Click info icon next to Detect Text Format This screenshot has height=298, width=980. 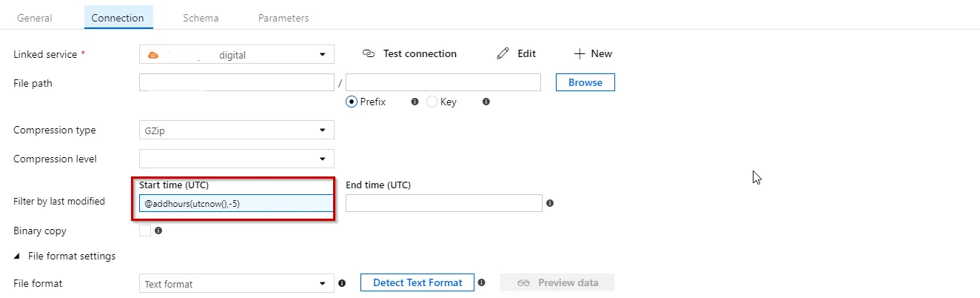click(482, 282)
